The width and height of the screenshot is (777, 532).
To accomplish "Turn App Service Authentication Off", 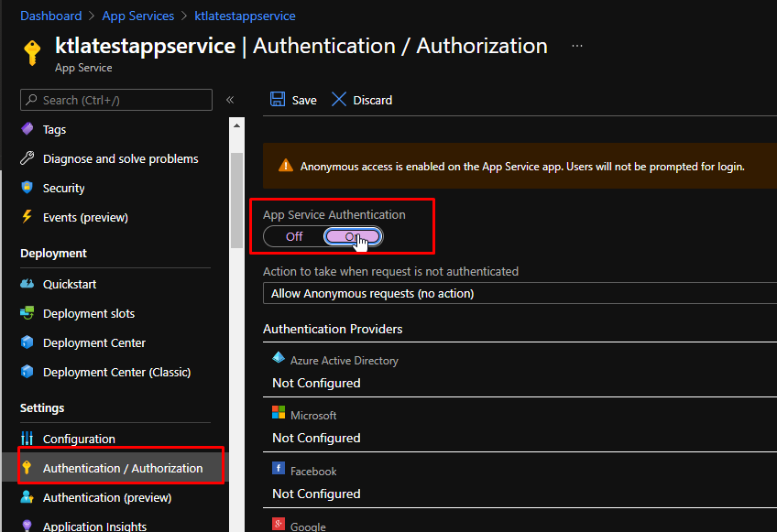I will [x=294, y=236].
